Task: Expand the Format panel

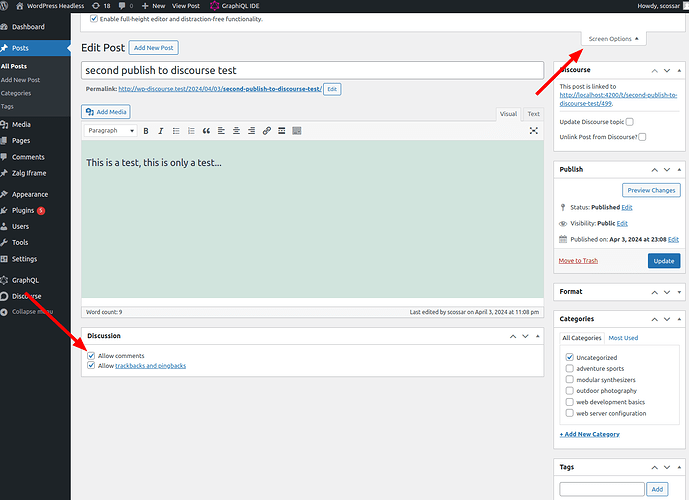Action: point(679,292)
